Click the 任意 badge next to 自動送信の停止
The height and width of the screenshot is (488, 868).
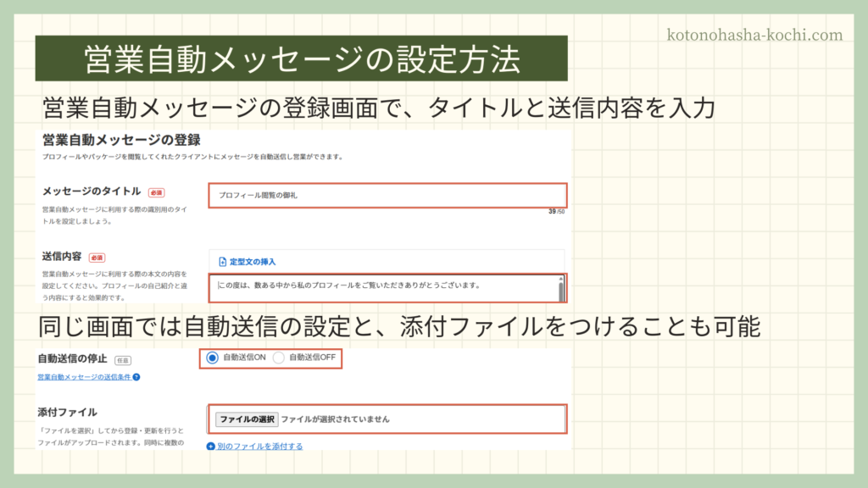pyautogui.click(x=122, y=359)
